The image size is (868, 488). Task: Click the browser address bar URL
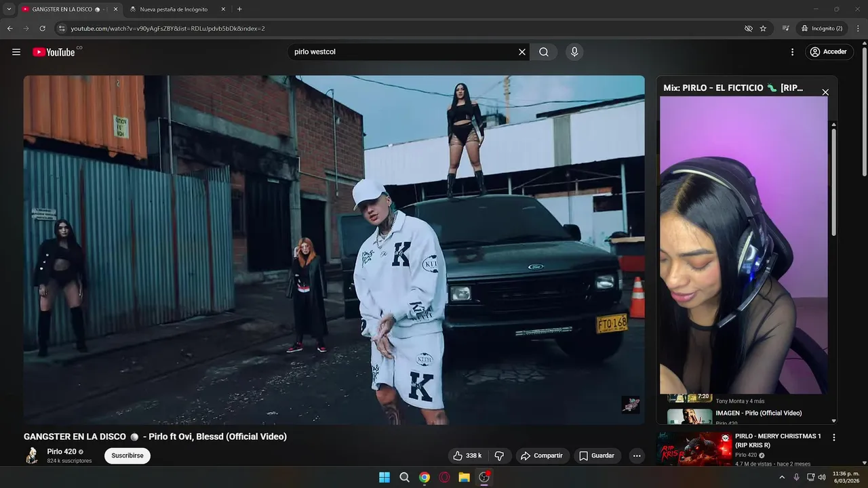(167, 28)
